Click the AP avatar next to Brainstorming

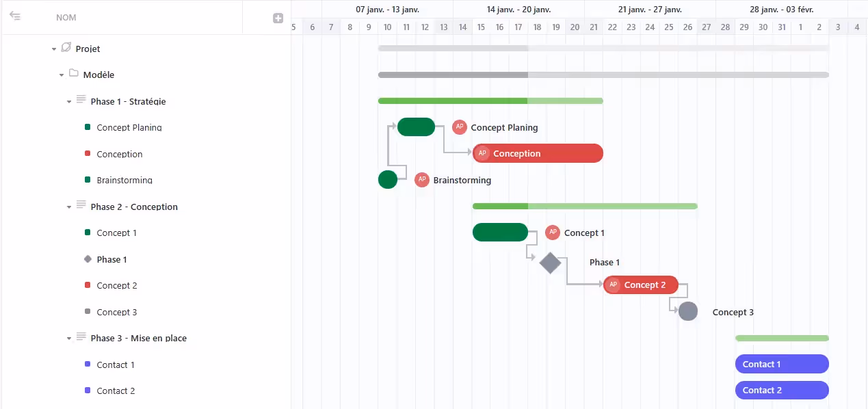click(x=422, y=180)
